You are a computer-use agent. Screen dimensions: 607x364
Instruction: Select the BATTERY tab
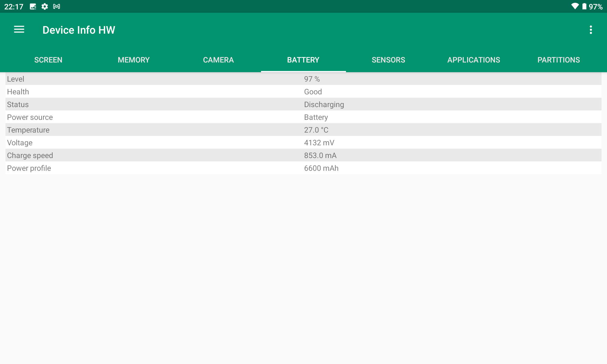point(303,60)
